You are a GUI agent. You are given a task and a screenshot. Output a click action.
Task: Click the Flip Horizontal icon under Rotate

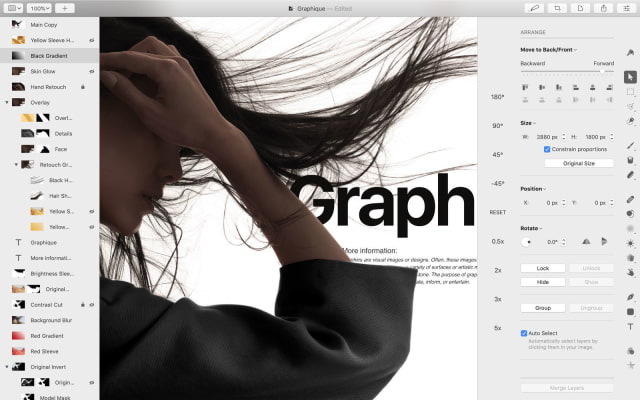pos(587,241)
